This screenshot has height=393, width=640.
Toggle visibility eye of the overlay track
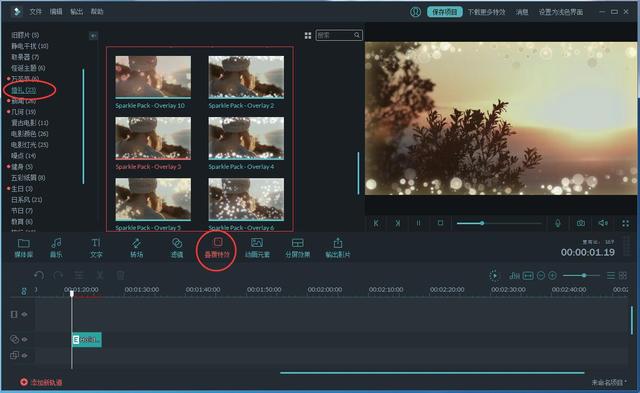pos(25,355)
